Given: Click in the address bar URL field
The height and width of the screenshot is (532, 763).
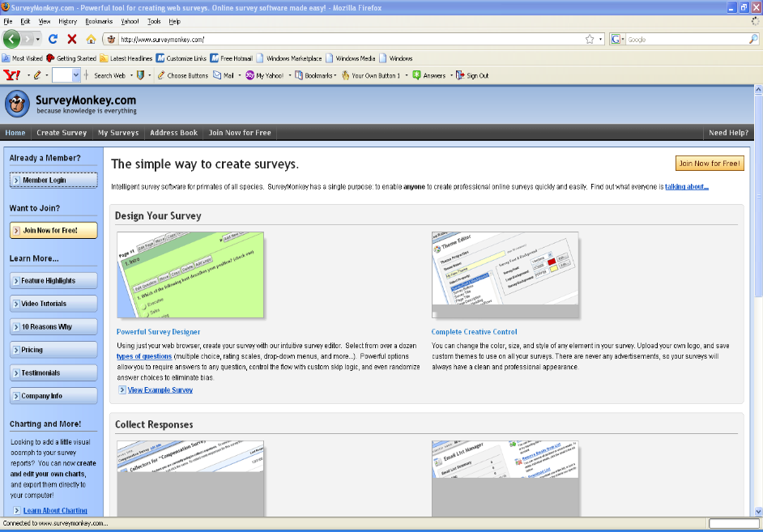Looking at the screenshot, I should tap(348, 39).
